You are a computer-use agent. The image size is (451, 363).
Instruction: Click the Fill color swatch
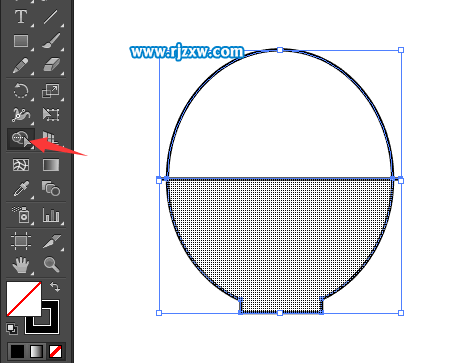pyautogui.click(x=24, y=299)
